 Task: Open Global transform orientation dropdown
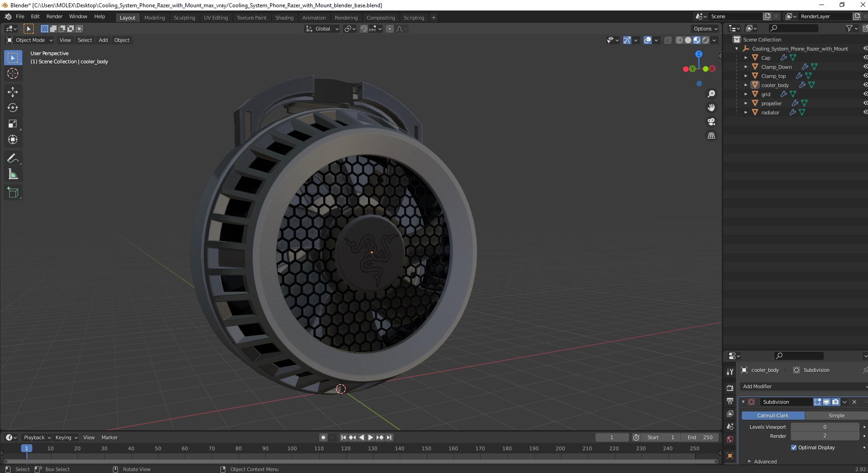coord(322,29)
